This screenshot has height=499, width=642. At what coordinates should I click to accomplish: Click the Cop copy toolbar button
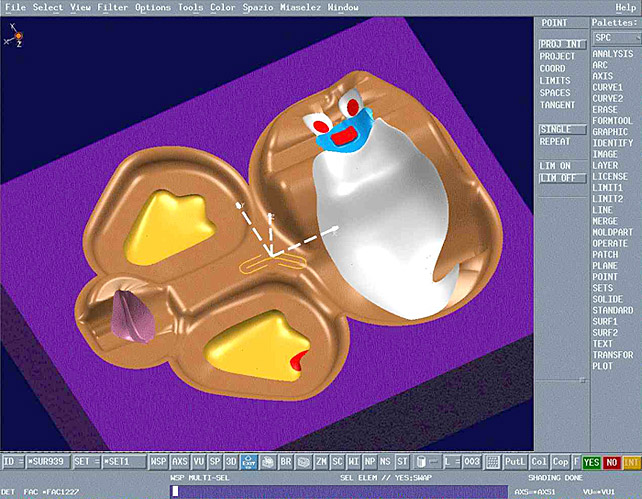(560, 462)
